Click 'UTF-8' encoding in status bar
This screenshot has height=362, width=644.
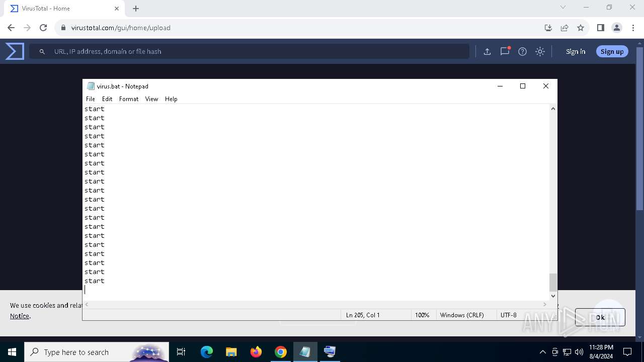pyautogui.click(x=508, y=315)
